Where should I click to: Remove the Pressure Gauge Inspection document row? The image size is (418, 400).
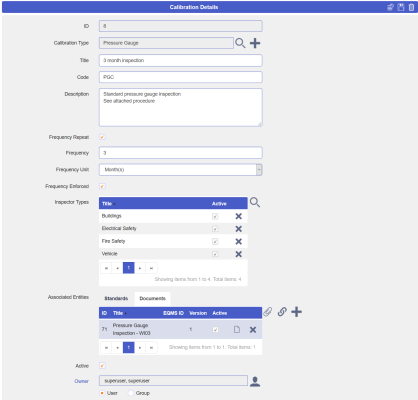pos(253,330)
